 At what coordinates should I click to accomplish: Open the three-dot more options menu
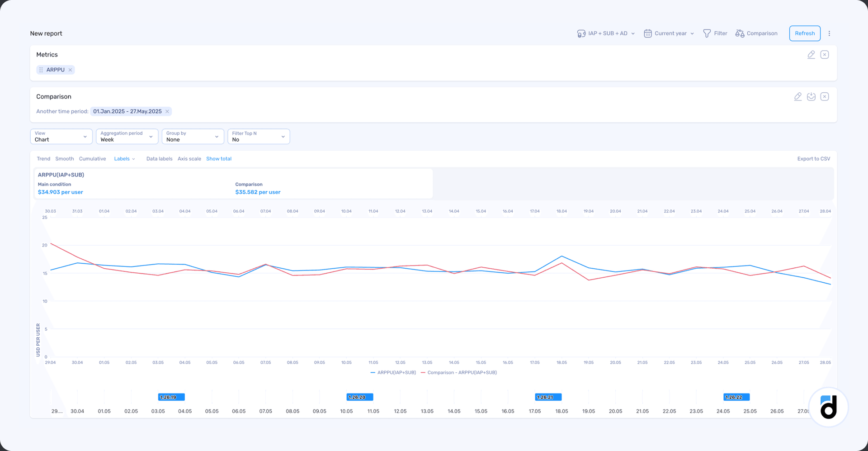tap(829, 33)
